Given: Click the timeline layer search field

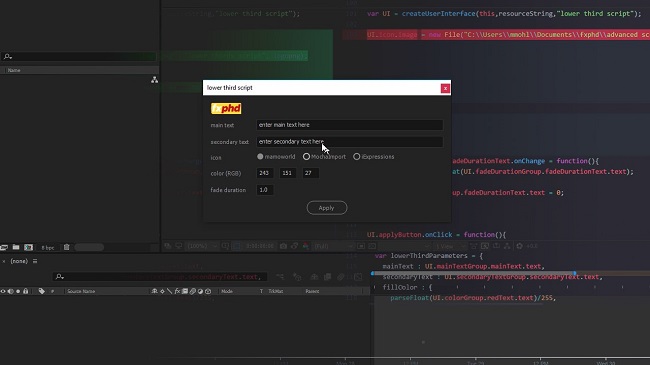Looking at the screenshot, I should click(x=160, y=277).
